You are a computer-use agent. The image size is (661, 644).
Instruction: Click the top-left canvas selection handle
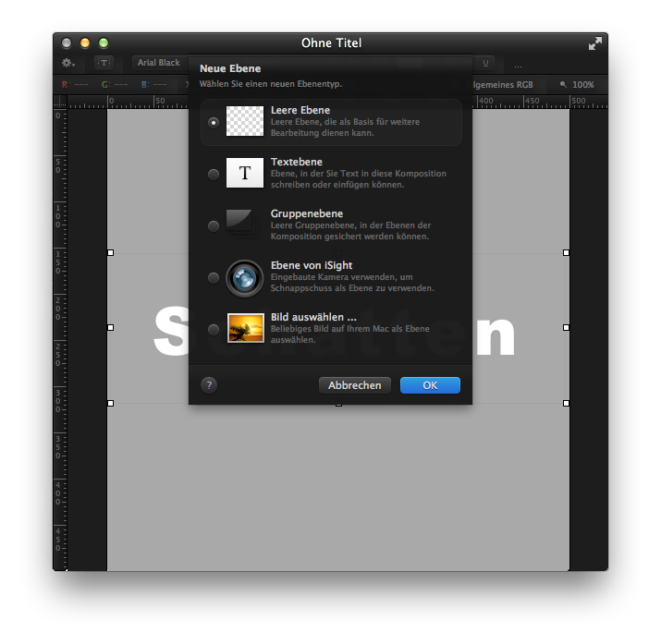click(x=111, y=252)
